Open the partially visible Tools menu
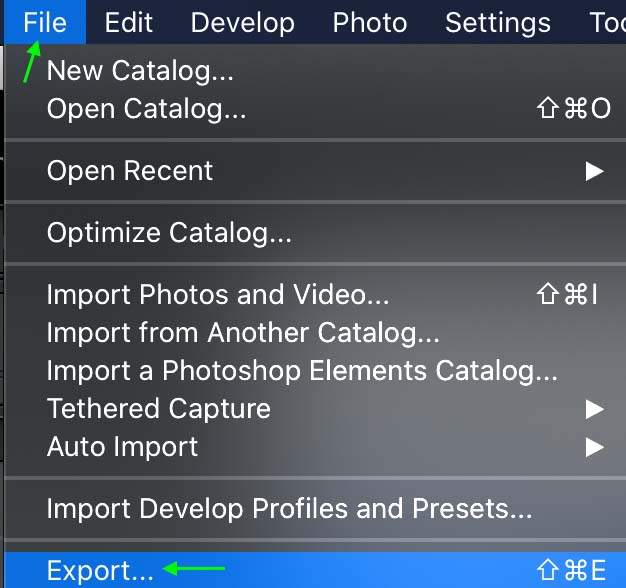Viewport: 626px width, 588px height. tap(607, 22)
